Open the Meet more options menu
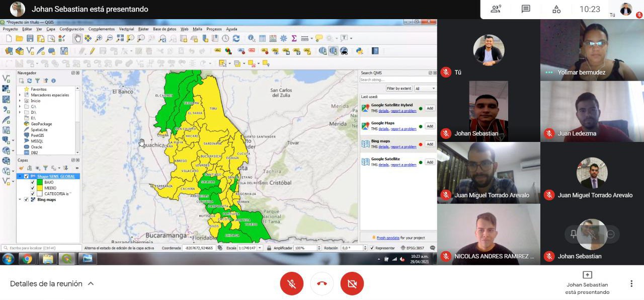The width and height of the screenshot is (644, 300). pos(631,284)
